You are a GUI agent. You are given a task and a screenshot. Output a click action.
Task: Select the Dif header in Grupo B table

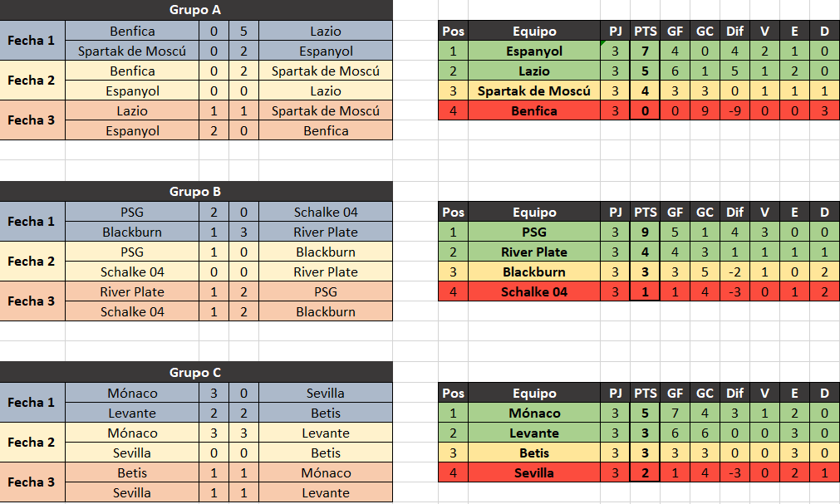tap(734, 212)
